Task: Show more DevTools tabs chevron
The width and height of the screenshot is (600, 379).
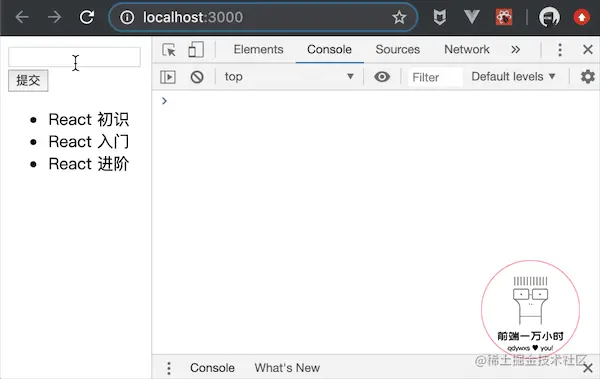Action: point(515,49)
